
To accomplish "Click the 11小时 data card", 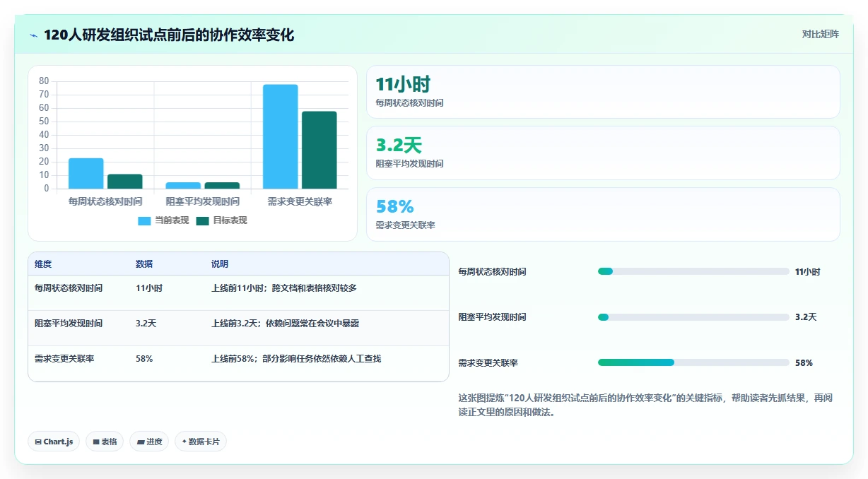I will pos(603,92).
